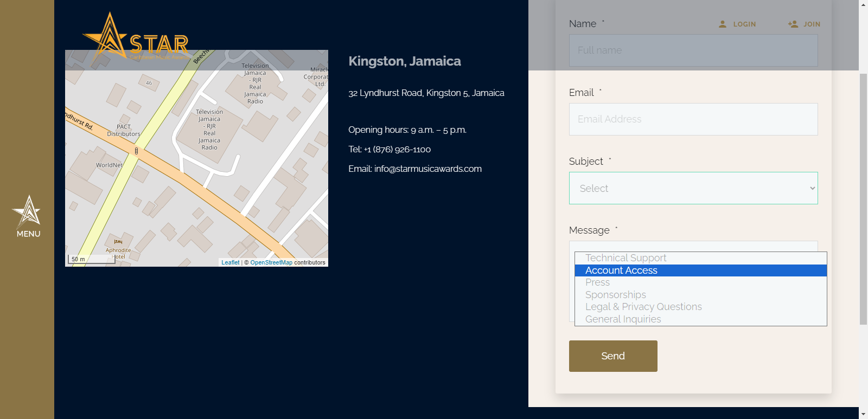
Task: Click the Message field label
Action: coord(589,230)
